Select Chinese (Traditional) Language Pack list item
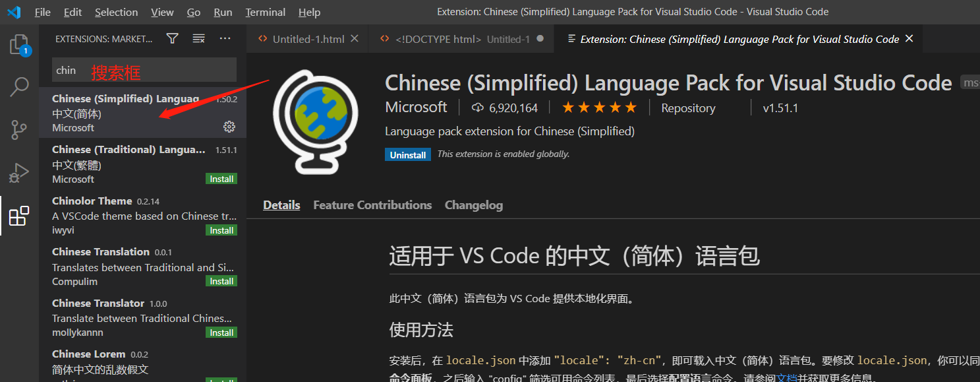 pos(142,164)
